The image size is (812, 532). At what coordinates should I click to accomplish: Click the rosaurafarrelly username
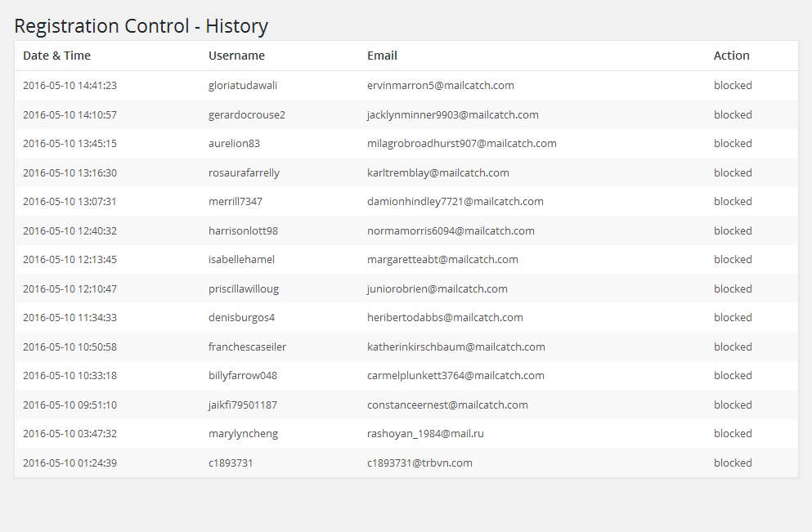(244, 173)
